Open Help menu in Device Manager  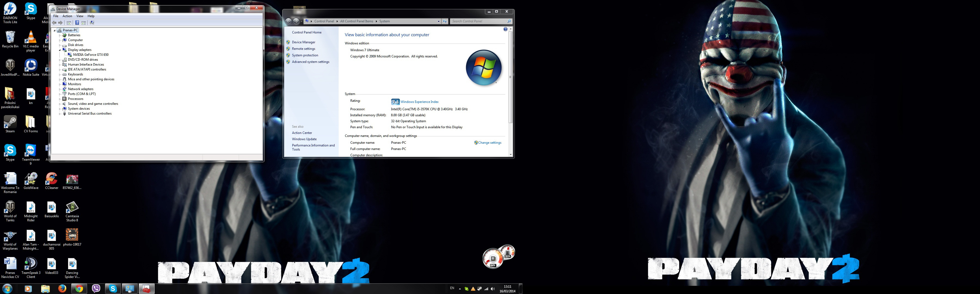[x=91, y=16]
